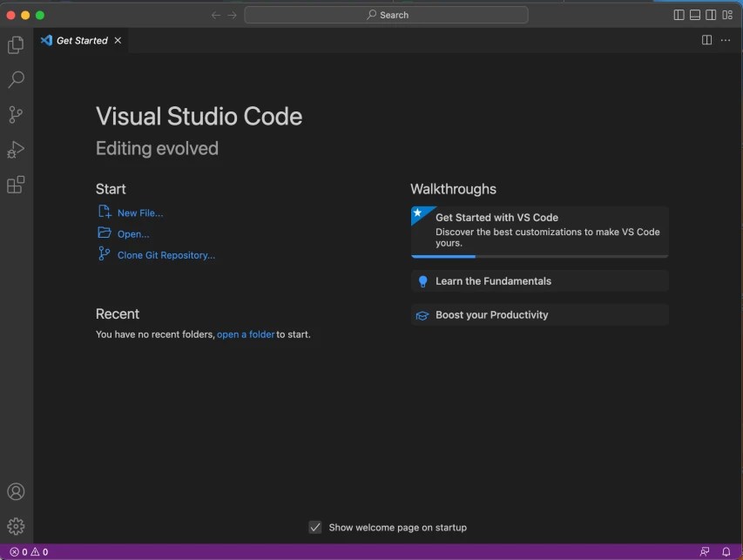Click the Search field in the title bar
This screenshot has height=560, width=743.
coord(388,14)
